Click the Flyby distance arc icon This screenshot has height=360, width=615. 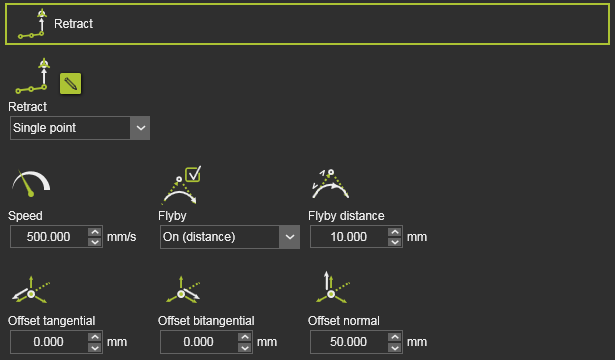click(x=330, y=184)
